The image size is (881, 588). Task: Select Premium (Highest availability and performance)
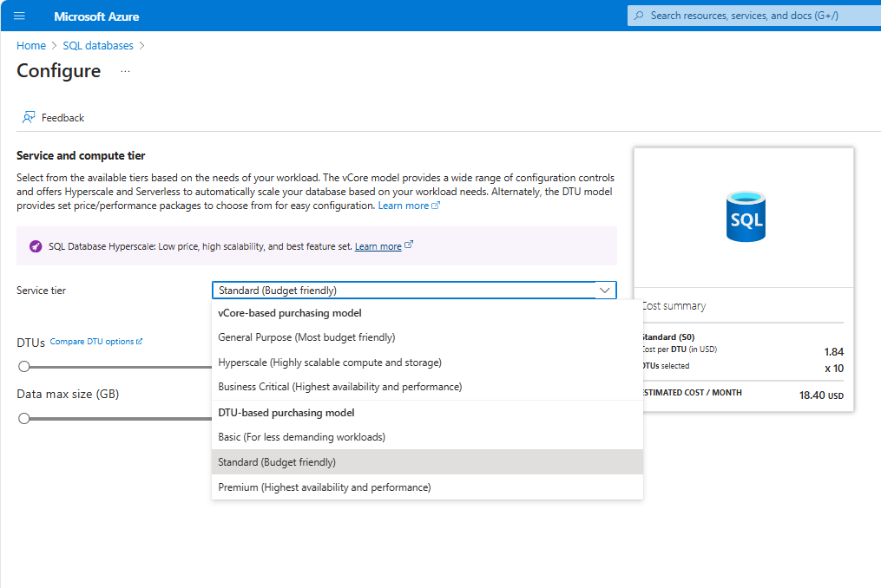pos(427,487)
